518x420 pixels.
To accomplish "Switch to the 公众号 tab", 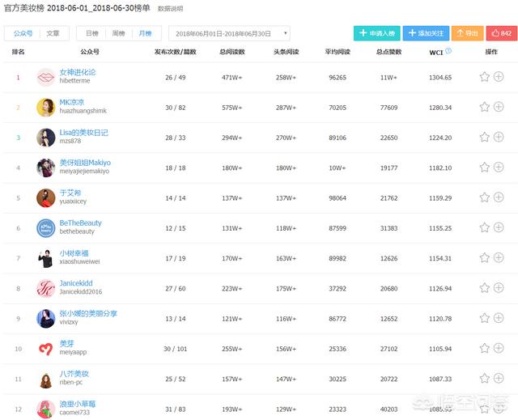I will point(23,33).
